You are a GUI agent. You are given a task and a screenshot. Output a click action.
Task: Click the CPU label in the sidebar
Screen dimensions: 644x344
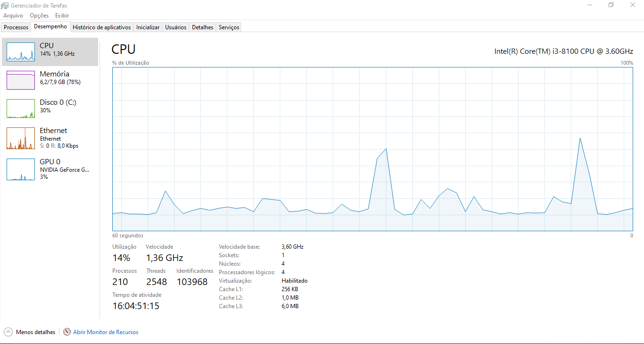(x=47, y=45)
